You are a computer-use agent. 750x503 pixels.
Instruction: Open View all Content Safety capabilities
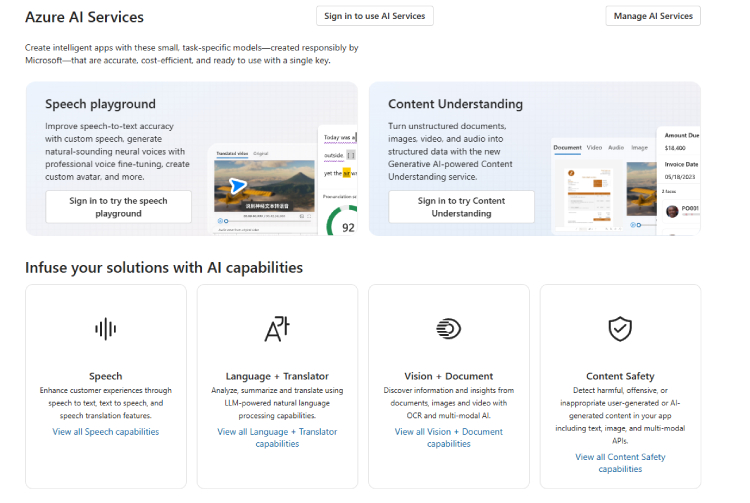pyautogui.click(x=620, y=463)
